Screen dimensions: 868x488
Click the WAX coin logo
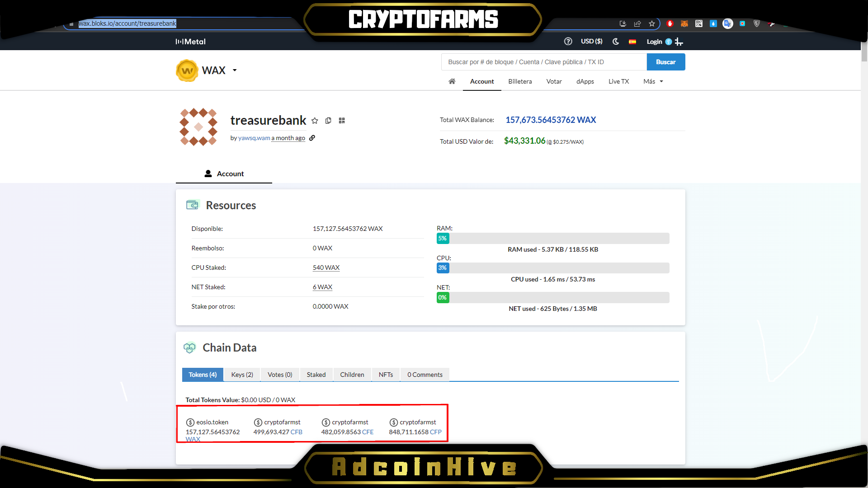tap(187, 70)
